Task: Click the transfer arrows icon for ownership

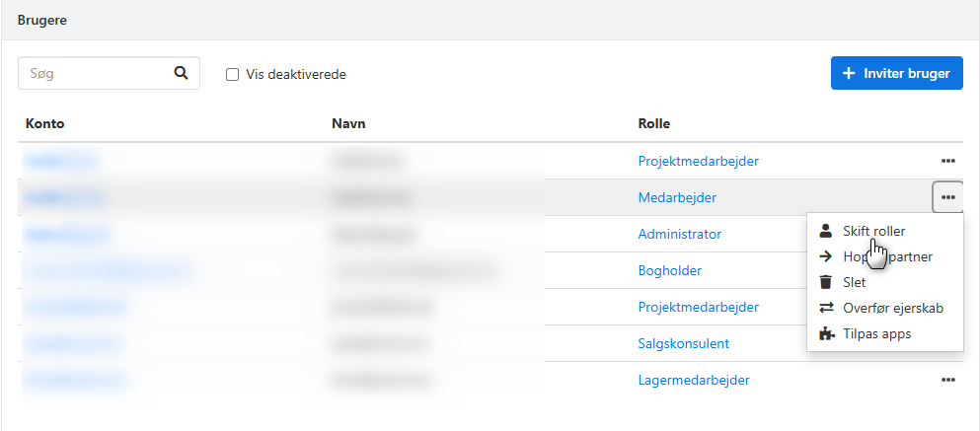Action: click(x=826, y=308)
